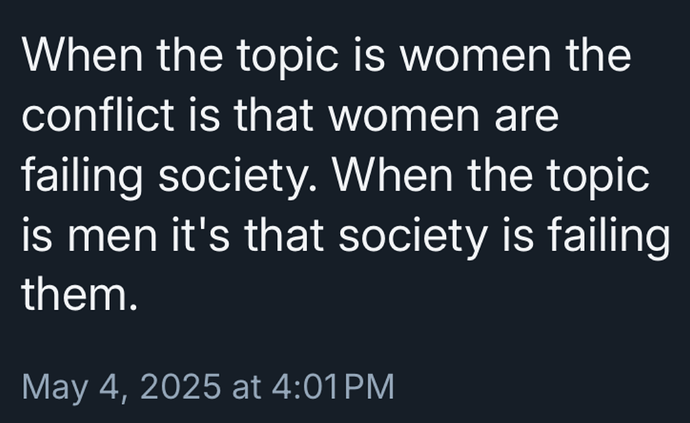Image resolution: width=690 pixels, height=423 pixels.
Task: Click the word "conflict" in the post
Action: [98, 115]
